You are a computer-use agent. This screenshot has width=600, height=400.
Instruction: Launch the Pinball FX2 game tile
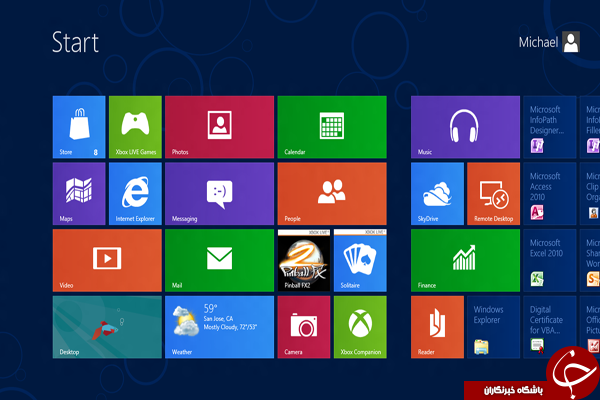(304, 260)
